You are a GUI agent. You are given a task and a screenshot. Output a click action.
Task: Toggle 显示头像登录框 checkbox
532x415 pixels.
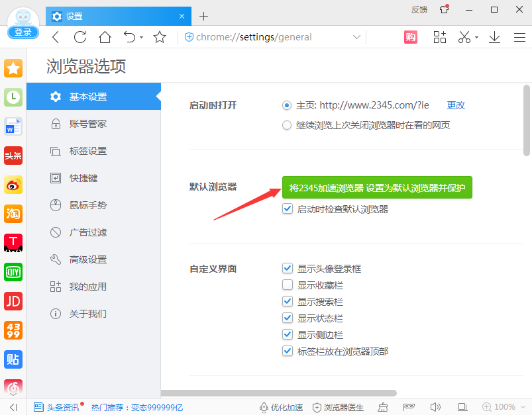[x=288, y=268]
